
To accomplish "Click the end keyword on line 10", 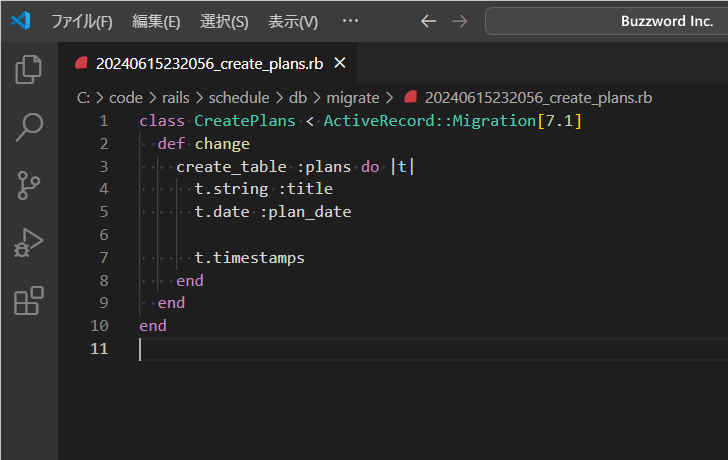I will coord(153,326).
